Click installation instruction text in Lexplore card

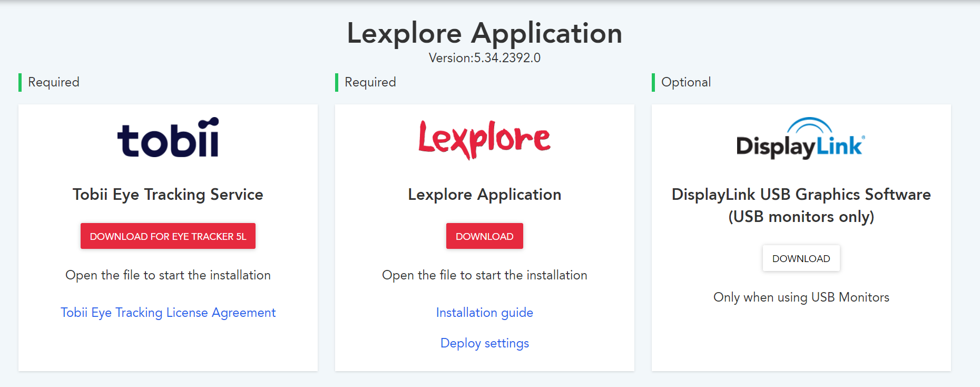click(485, 275)
